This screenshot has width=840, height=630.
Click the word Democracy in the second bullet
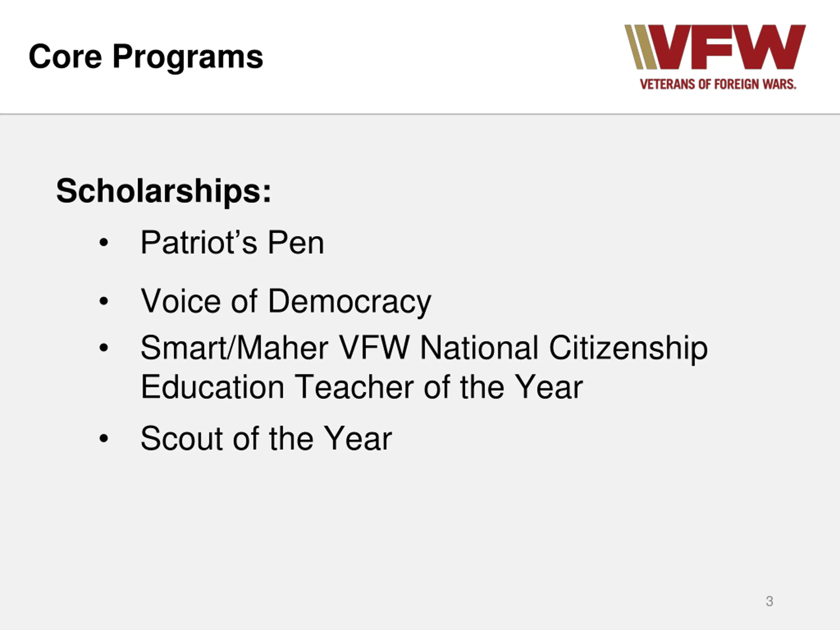pyautogui.click(x=349, y=301)
